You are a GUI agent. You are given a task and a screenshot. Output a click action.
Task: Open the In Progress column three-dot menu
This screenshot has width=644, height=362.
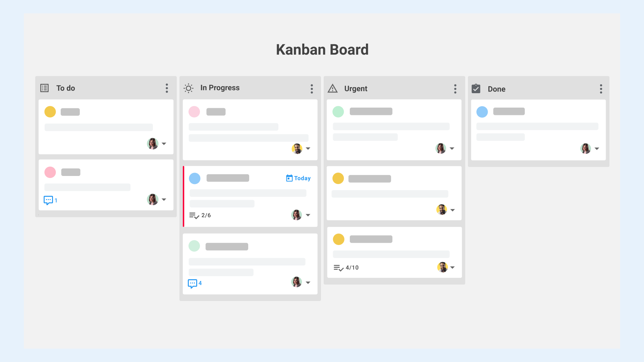[x=312, y=88]
